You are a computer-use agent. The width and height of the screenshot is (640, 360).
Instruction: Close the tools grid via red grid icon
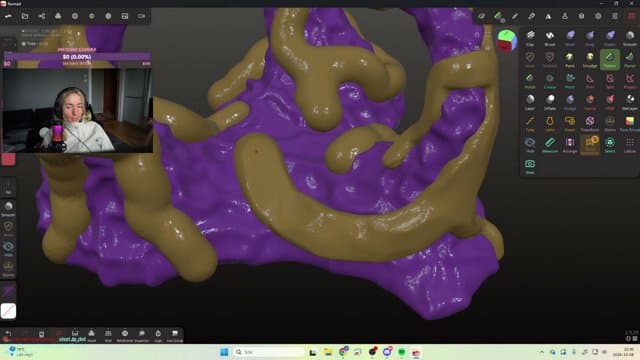pos(631,16)
